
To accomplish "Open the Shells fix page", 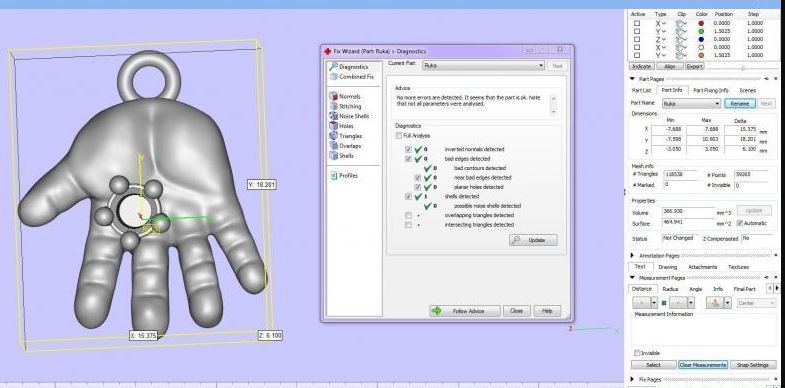I will [x=341, y=156].
